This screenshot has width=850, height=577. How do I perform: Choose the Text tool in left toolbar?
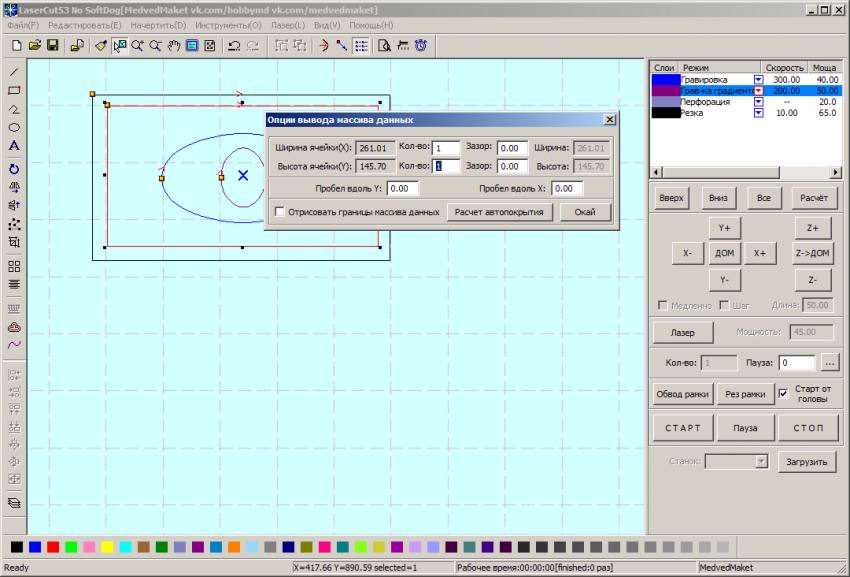click(14, 146)
